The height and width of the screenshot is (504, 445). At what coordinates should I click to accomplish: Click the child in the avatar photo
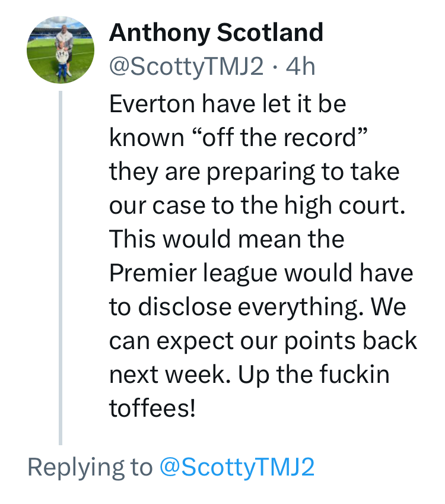click(62, 62)
